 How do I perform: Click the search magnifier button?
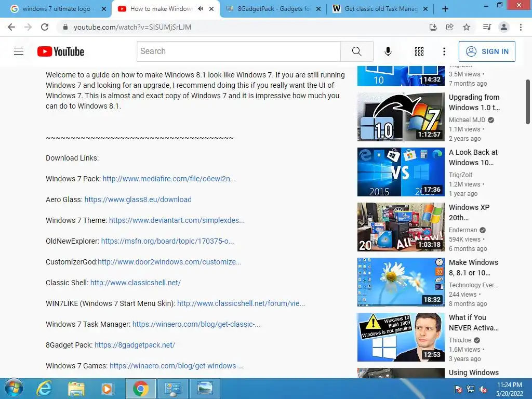click(x=356, y=51)
